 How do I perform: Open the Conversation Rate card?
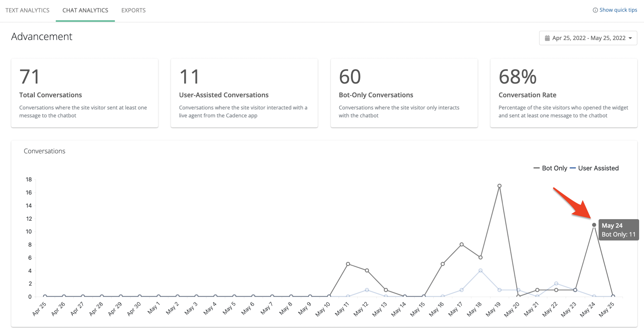(x=563, y=93)
